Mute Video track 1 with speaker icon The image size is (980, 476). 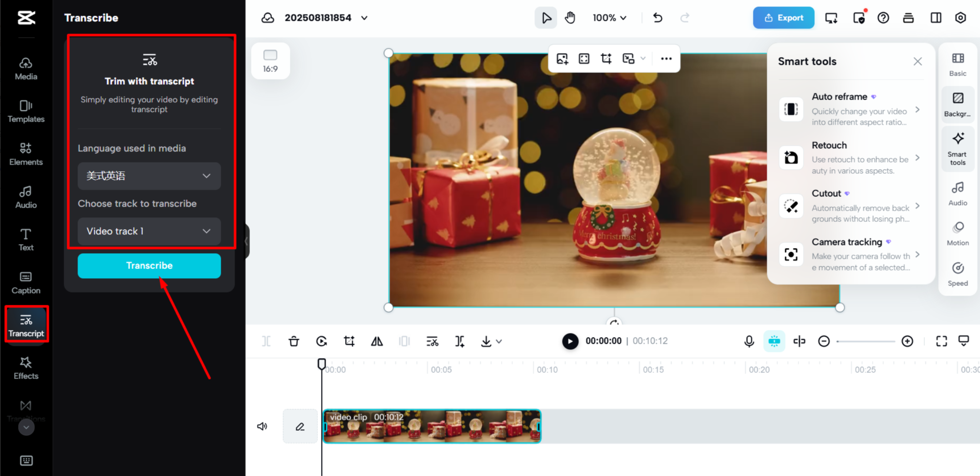262,426
